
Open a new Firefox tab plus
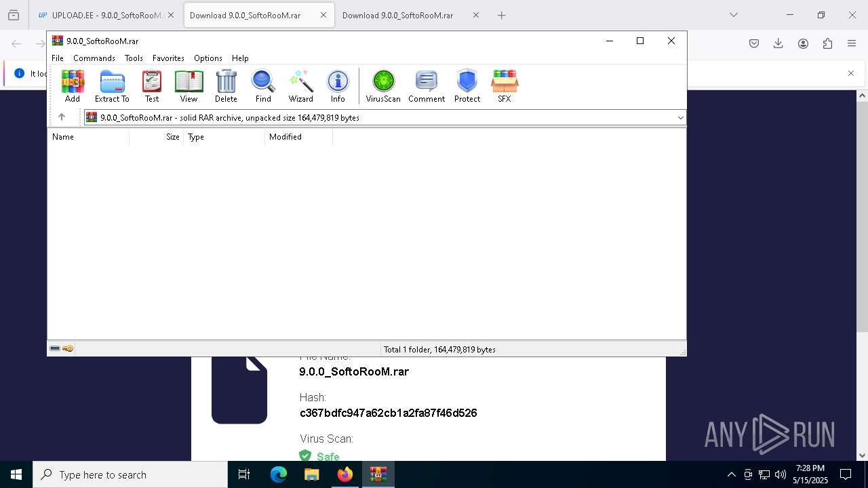502,15
